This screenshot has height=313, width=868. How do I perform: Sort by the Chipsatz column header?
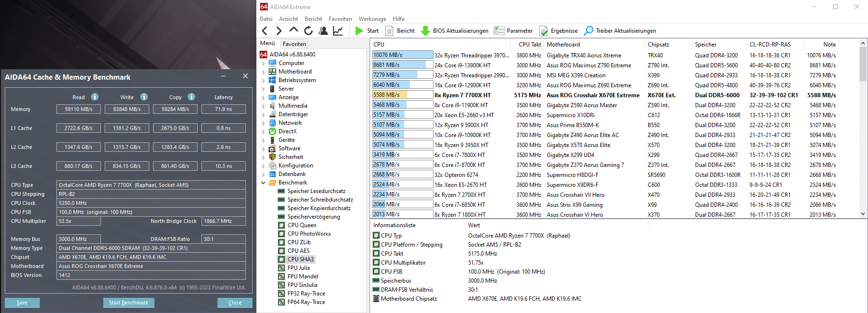(x=668, y=45)
